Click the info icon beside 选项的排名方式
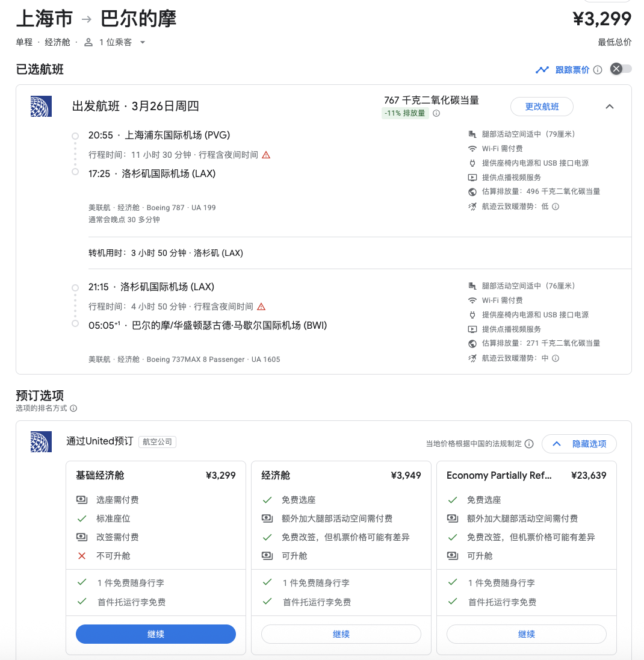 pos(73,408)
